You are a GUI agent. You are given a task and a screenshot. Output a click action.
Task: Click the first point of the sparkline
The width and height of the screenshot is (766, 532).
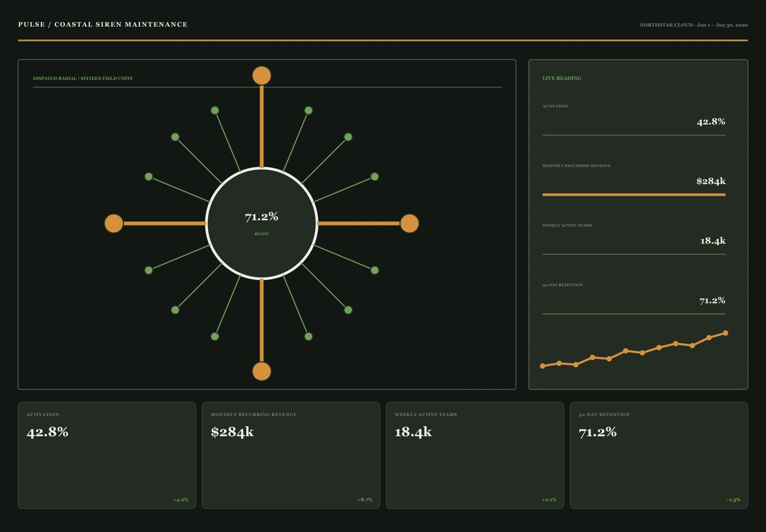[543, 366]
